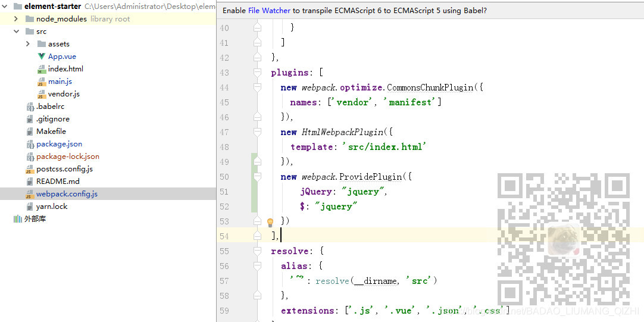
Task: Select index.html in the project tree
Action: 65,69
